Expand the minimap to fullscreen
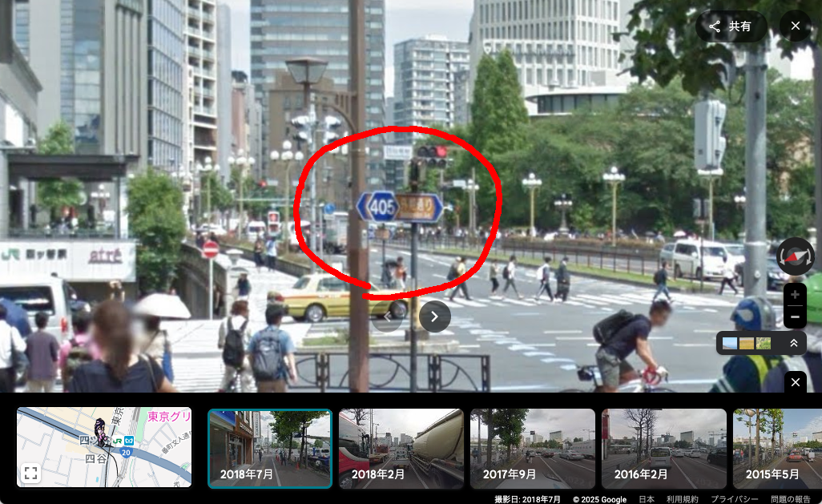This screenshot has width=822, height=504. coord(30,473)
